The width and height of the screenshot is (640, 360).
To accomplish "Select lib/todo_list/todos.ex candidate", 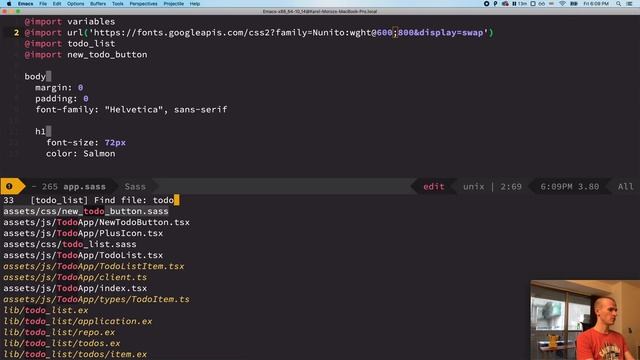I will [x=62, y=343].
